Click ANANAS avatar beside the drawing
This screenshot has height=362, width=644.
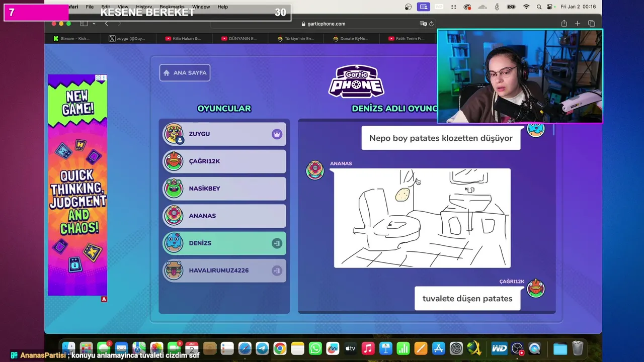[x=315, y=170]
